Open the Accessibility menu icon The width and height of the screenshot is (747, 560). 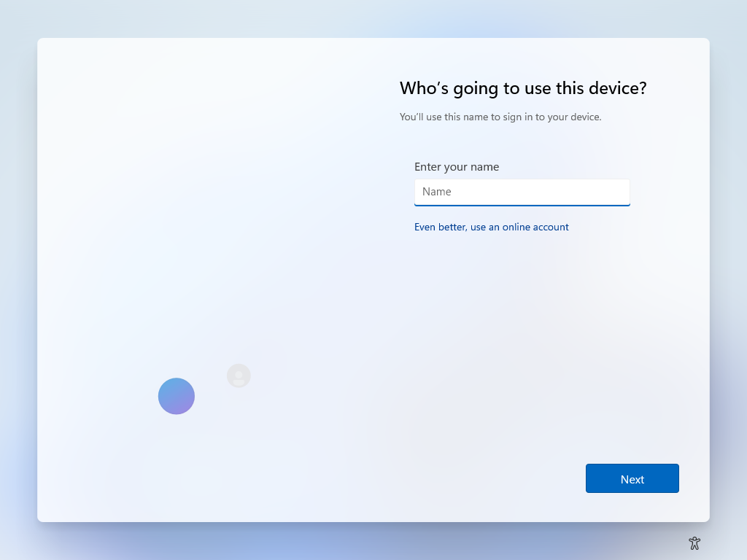pyautogui.click(x=694, y=542)
